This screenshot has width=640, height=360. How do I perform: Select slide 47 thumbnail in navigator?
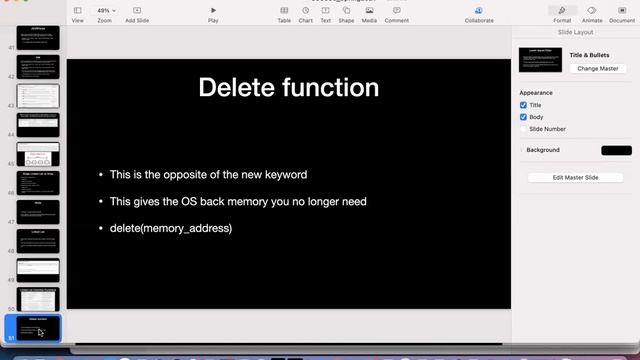click(x=38, y=212)
